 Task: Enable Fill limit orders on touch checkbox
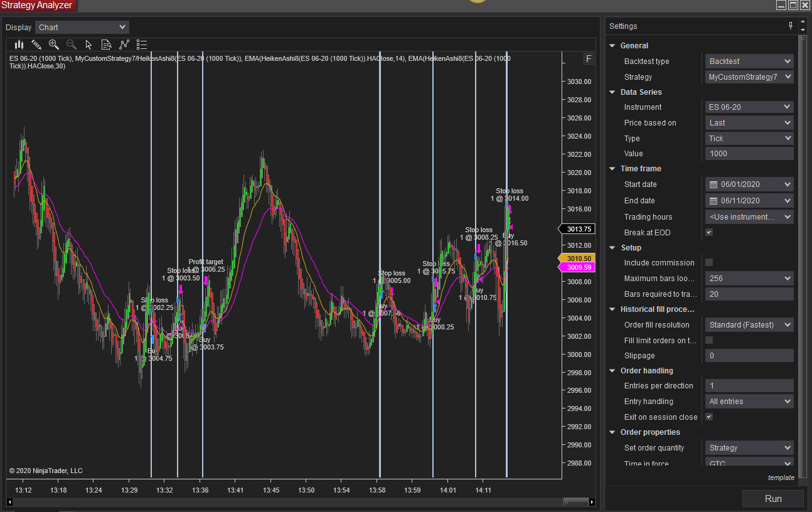coord(709,340)
